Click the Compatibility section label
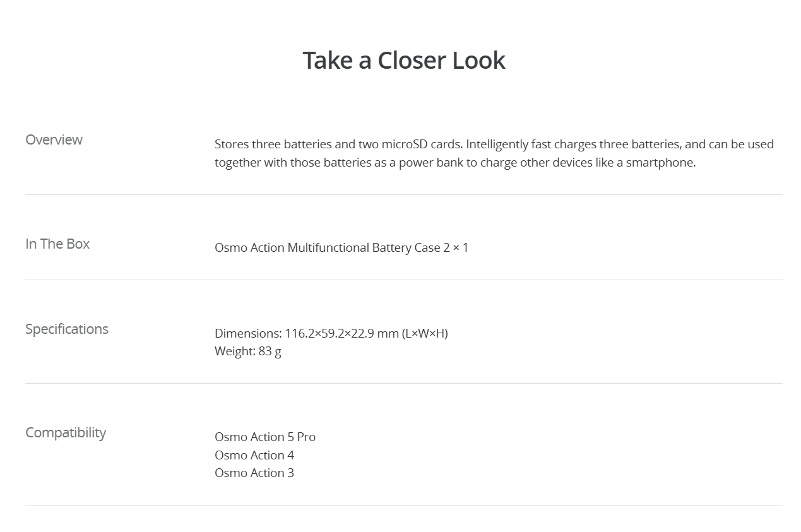This screenshot has height=532, width=801. 66,432
